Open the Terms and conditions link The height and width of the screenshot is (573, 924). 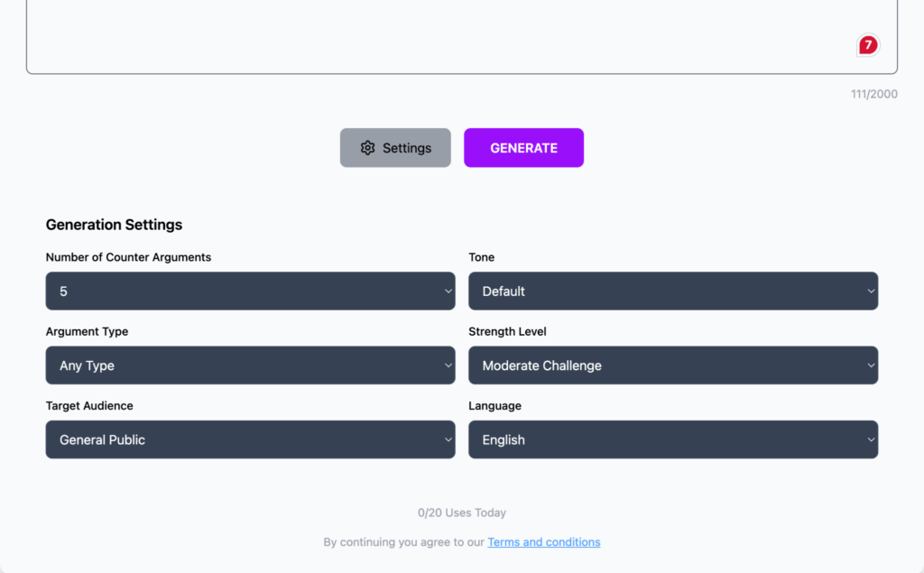point(543,542)
